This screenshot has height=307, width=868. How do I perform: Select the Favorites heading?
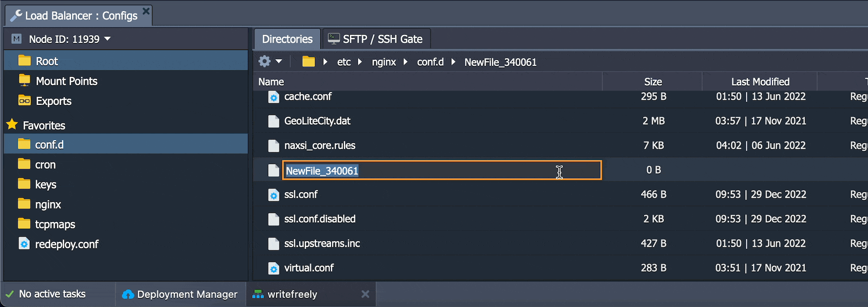(44, 126)
